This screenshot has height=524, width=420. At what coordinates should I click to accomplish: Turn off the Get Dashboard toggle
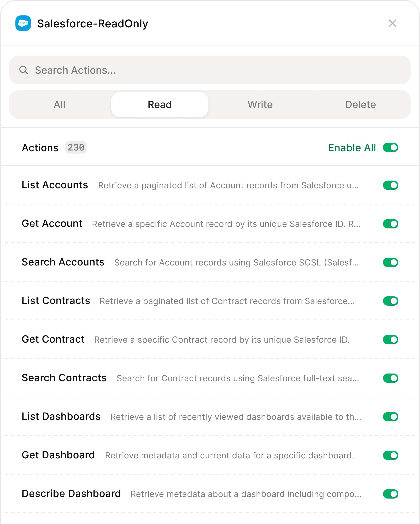tap(391, 455)
